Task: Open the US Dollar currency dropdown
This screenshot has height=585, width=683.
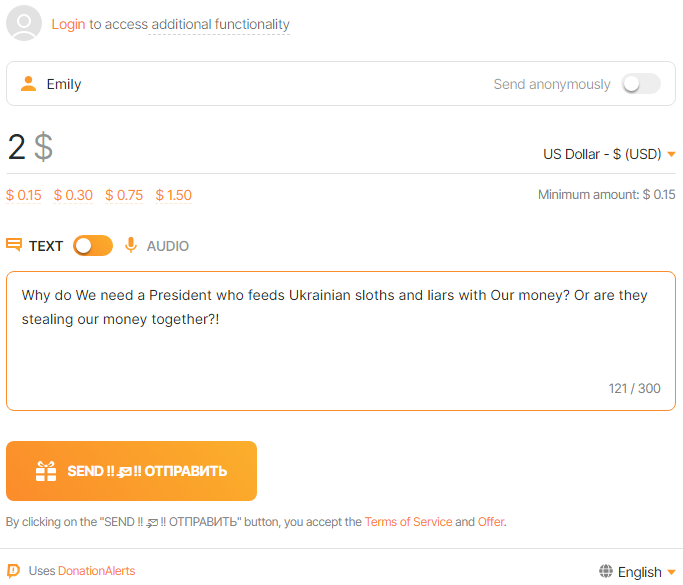Action: tap(609, 154)
